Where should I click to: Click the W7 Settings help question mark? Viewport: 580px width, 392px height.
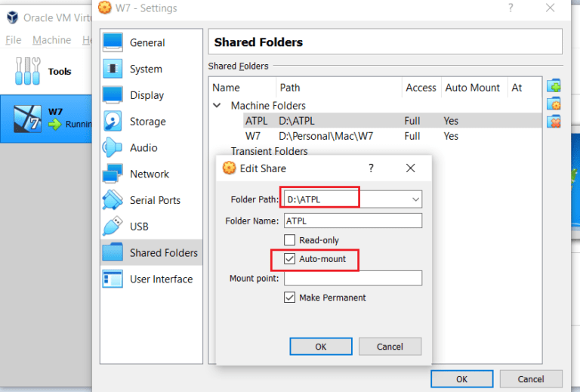511,8
